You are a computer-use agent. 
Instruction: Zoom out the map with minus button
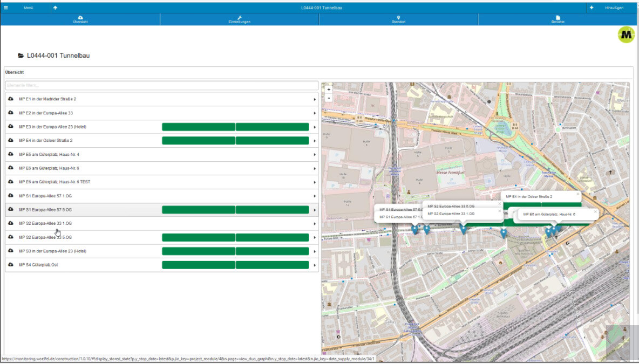[x=329, y=98]
